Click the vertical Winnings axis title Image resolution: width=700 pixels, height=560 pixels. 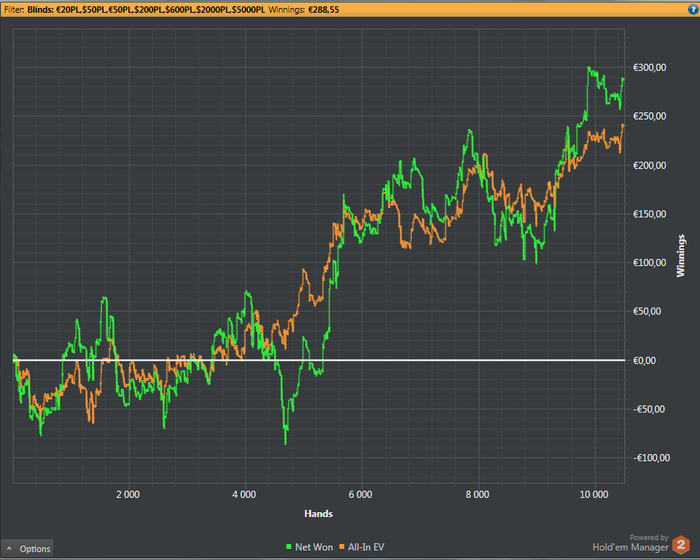pyautogui.click(x=680, y=255)
